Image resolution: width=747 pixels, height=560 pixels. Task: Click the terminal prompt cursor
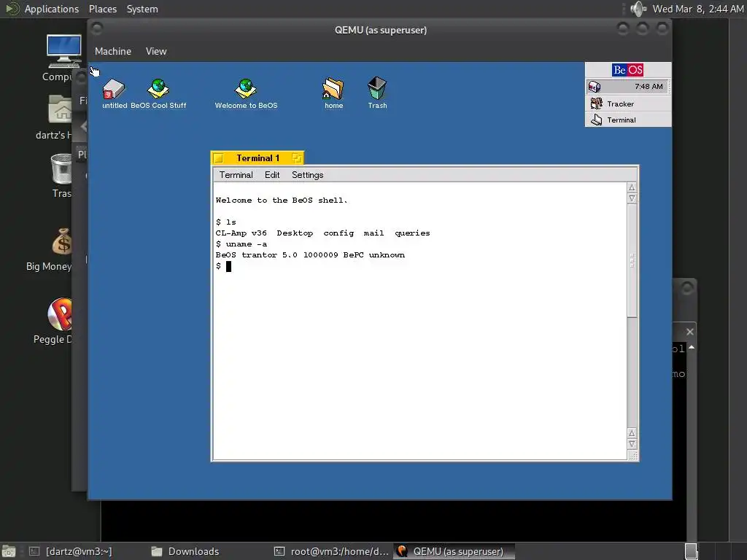[x=228, y=266]
